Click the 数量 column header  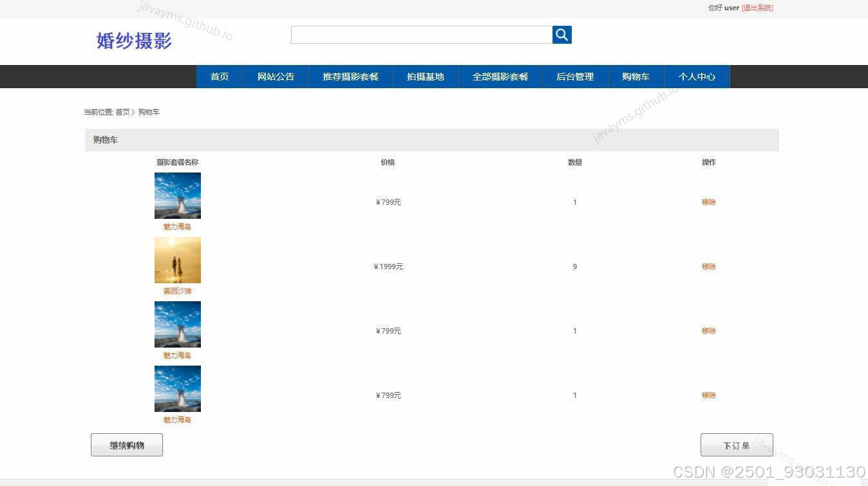(575, 162)
